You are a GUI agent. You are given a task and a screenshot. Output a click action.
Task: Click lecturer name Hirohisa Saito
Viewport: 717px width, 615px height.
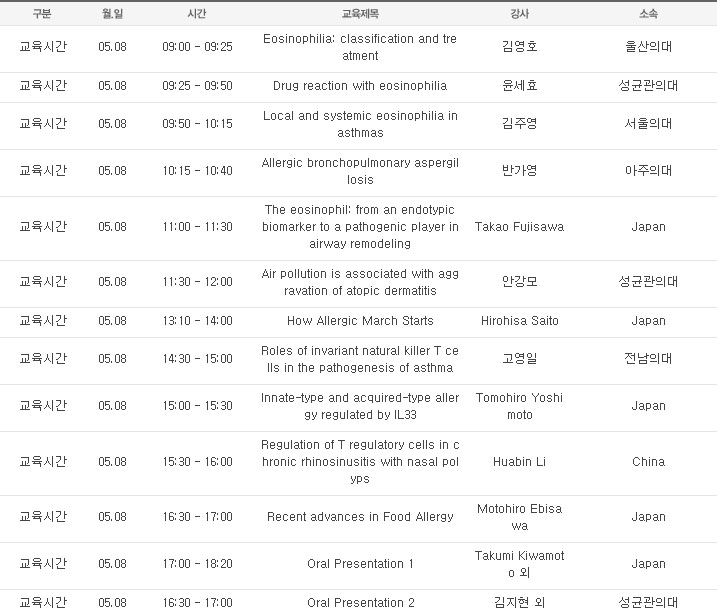[x=519, y=321]
